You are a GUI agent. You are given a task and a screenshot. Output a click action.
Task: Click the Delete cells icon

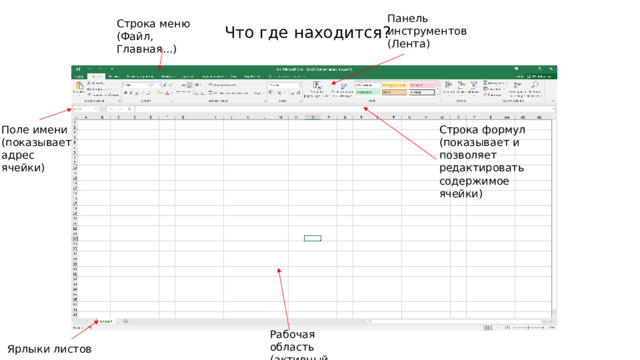[461, 84]
